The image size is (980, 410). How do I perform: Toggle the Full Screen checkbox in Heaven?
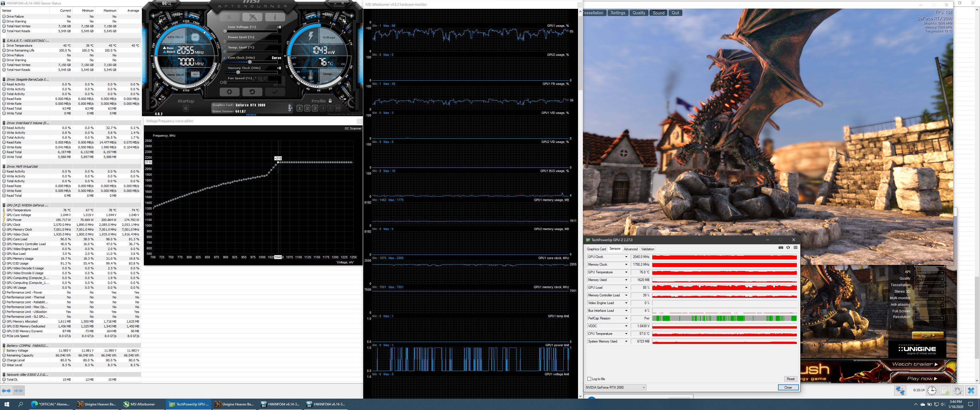coord(916,311)
